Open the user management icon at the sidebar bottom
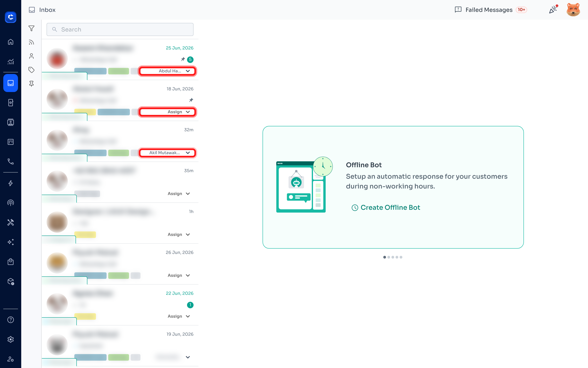The image size is (588, 368). click(10, 359)
